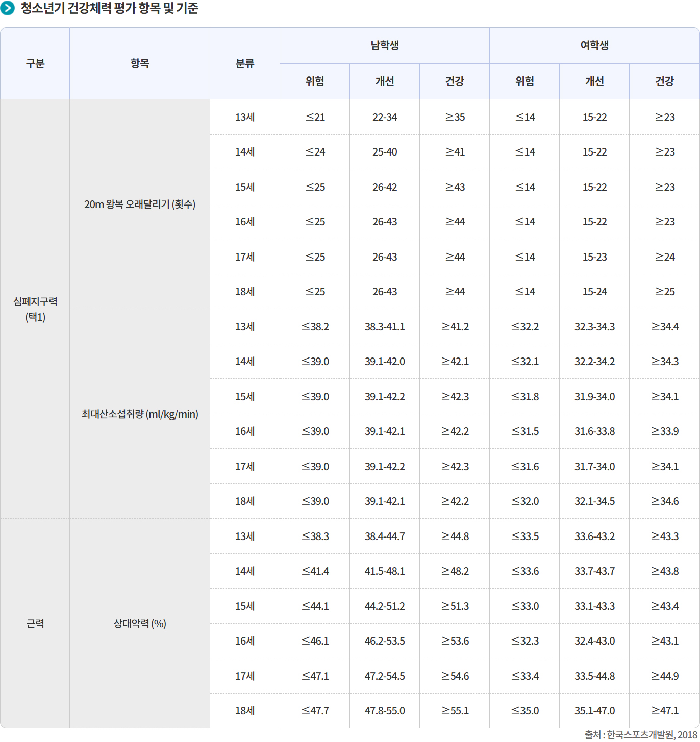
Task: Click the last 18세 age cell in 근력 section
Action: (x=244, y=710)
